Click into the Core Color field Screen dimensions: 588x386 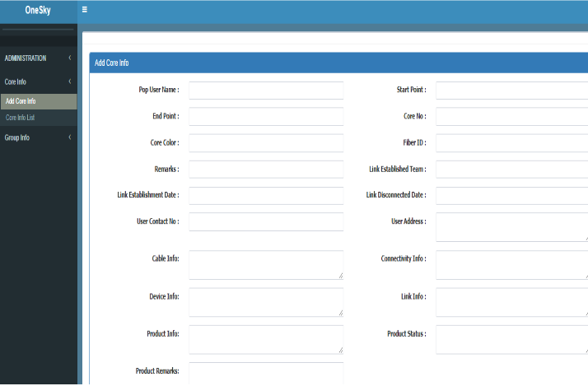[x=265, y=143]
